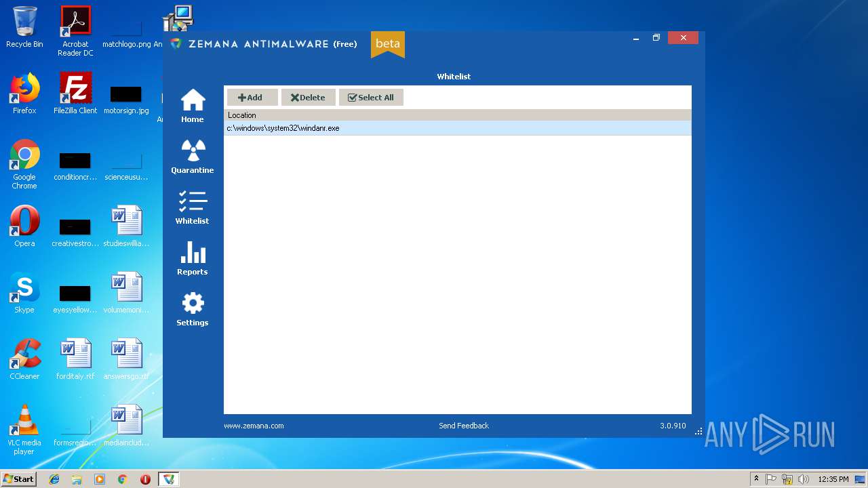The width and height of the screenshot is (868, 488).
Task: Open the Quarantine section
Action: click(x=193, y=157)
